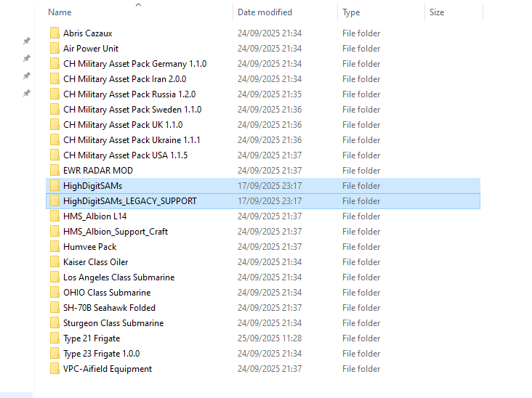The width and height of the screenshot is (532, 398).
Task: Click the HighDigitSAMs folder icon
Action: 55,186
